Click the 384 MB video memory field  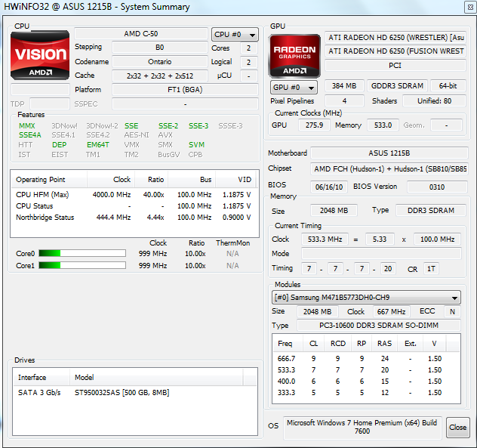(344, 86)
